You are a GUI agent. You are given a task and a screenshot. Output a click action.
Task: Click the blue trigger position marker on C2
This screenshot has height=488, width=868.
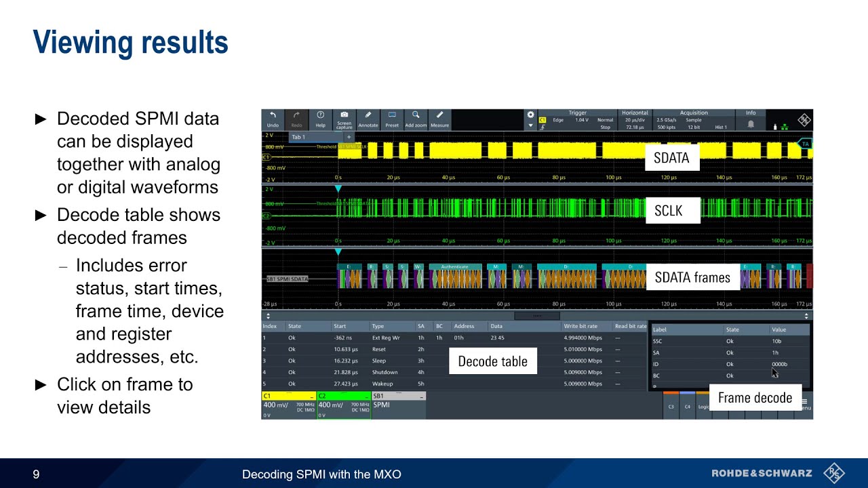pyautogui.click(x=338, y=189)
